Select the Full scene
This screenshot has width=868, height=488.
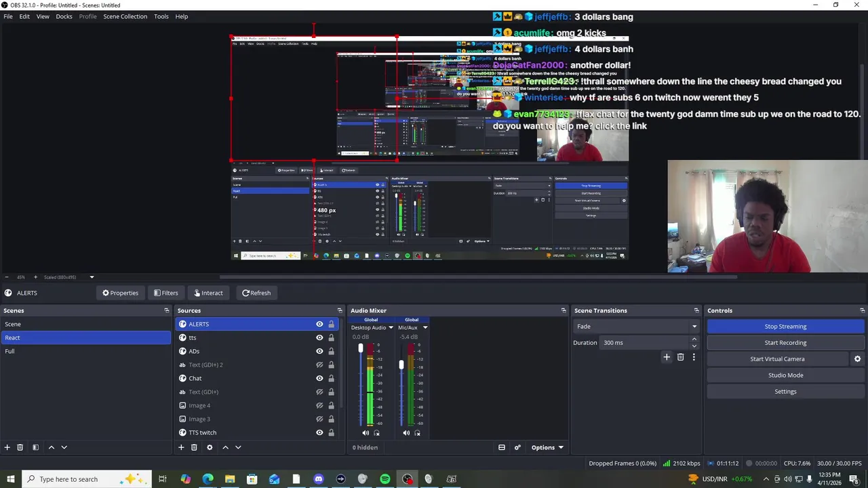coord(85,351)
